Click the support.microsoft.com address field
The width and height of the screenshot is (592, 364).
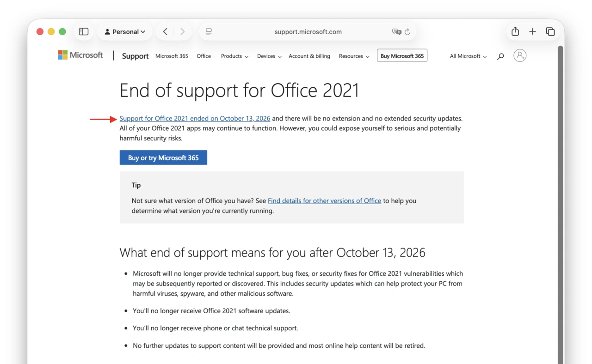(308, 32)
